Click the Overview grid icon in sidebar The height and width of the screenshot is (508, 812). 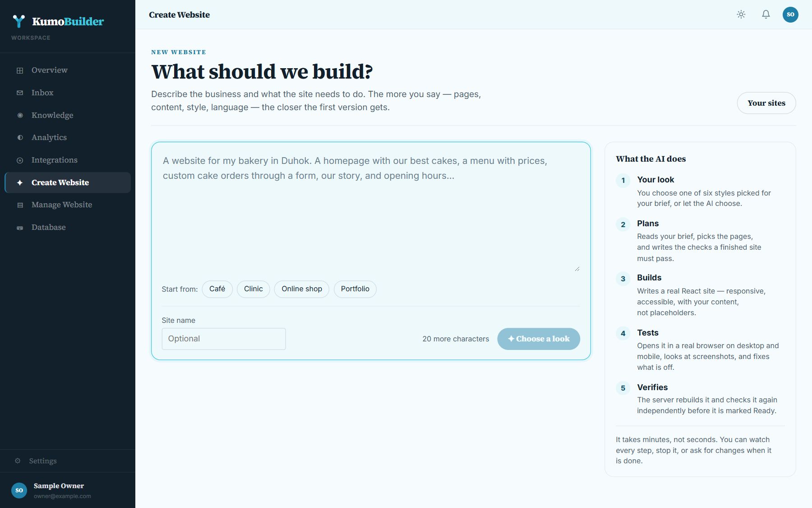pyautogui.click(x=20, y=70)
